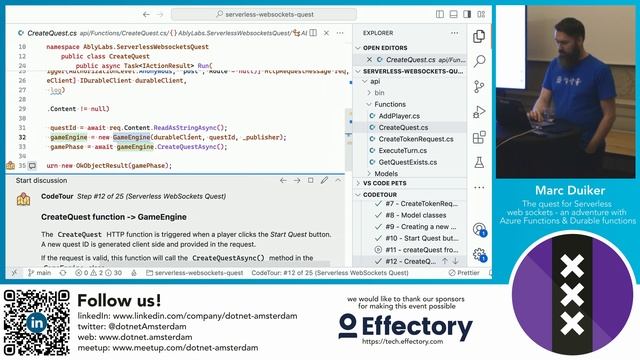This screenshot has width=640, height=360.
Task: Move step #12 down in CodeTour list
Action: click(455, 261)
